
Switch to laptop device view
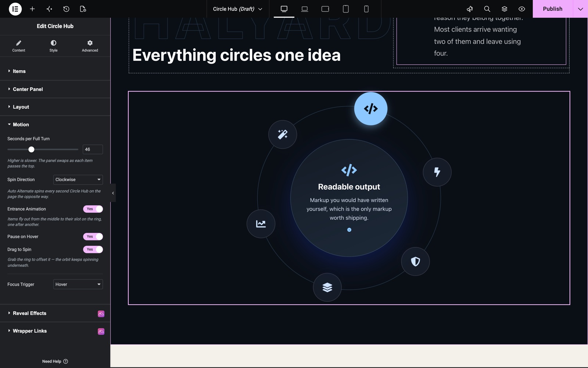(305, 9)
